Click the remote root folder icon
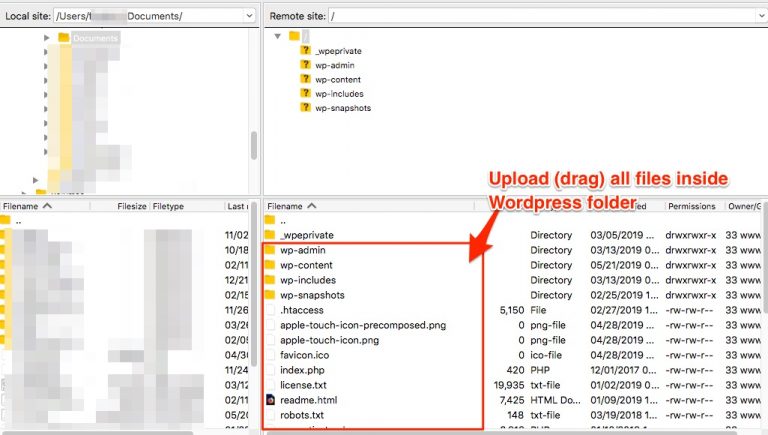Viewport: 768px width, 435px height. [294, 35]
